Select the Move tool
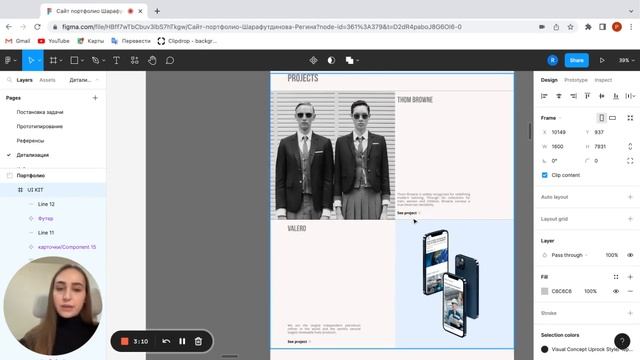The image size is (640, 360). 31,60
